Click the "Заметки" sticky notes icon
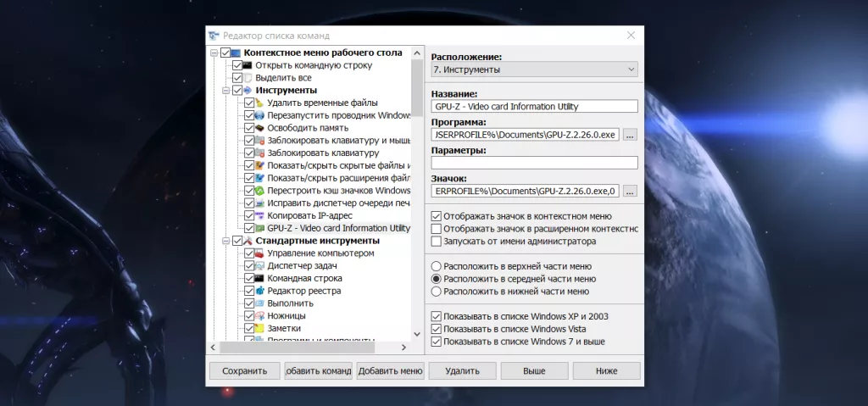This screenshot has height=406, width=868. click(x=260, y=328)
